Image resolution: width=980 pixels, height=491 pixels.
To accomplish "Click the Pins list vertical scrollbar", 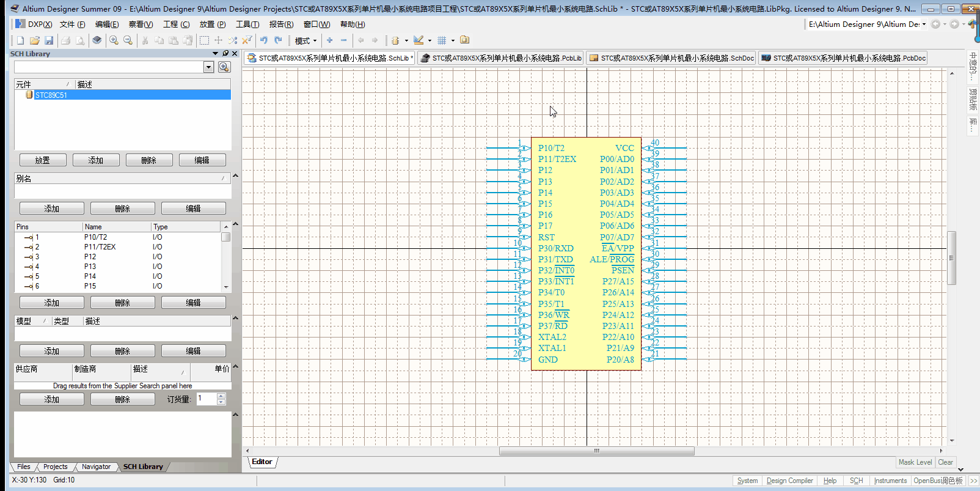I will coord(226,237).
